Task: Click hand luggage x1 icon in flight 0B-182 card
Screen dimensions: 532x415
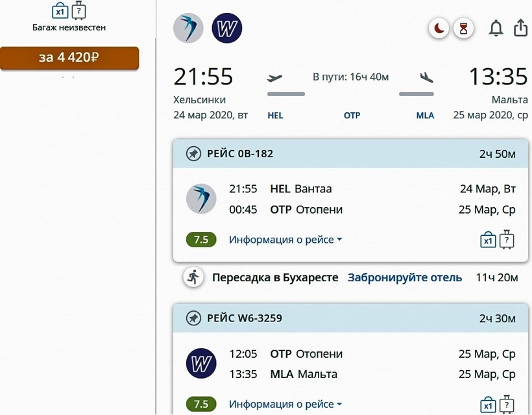Action: click(488, 240)
